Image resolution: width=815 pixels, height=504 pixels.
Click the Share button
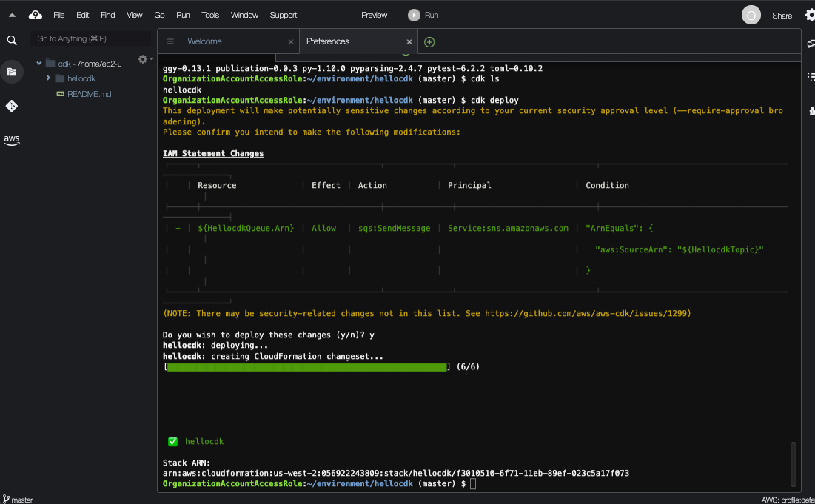click(x=782, y=16)
